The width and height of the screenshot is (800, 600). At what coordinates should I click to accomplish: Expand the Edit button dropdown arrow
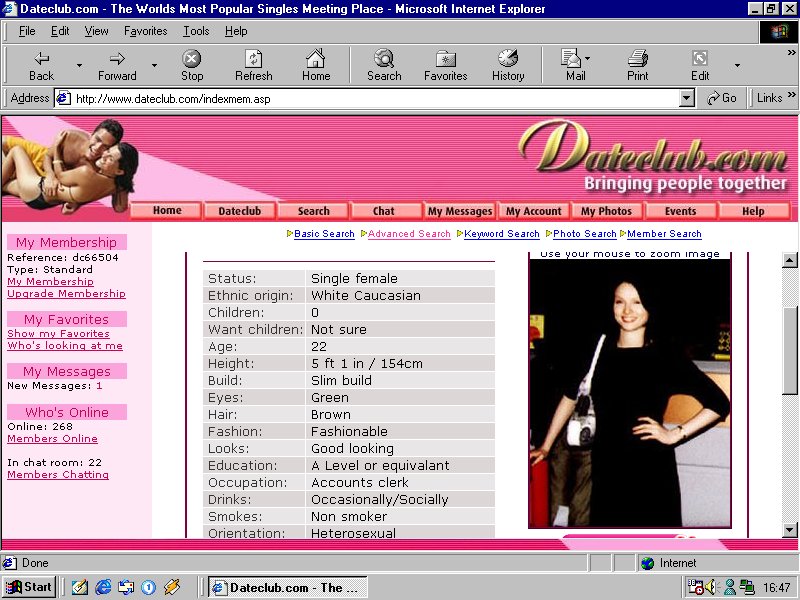point(737,65)
